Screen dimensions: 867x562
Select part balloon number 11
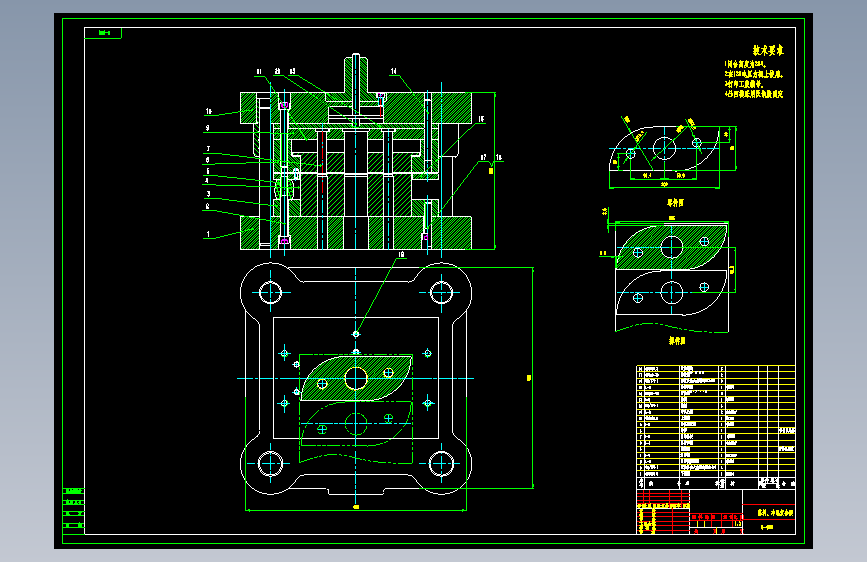point(259,71)
